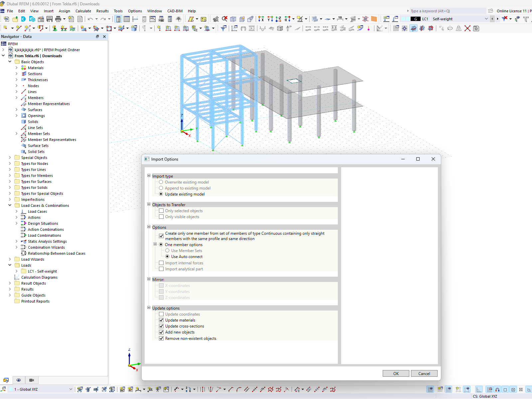Open the Calculate menu
The width and height of the screenshot is (532, 399).
point(83,11)
